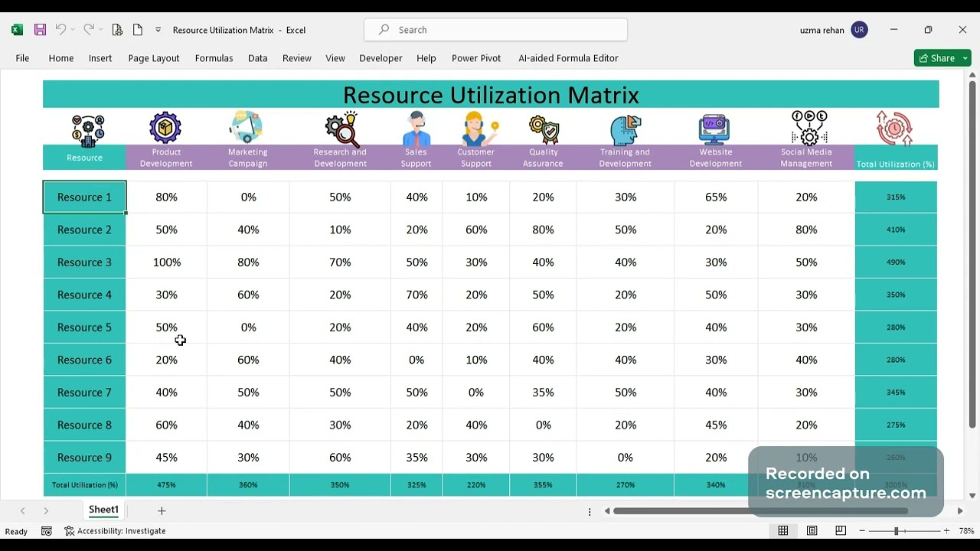Click the Research and Development icon
980x551 pixels.
pos(341,129)
